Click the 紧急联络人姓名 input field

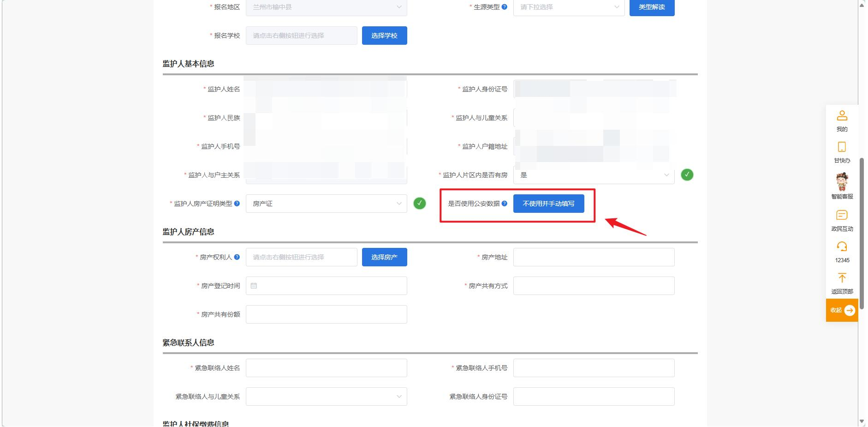coord(327,368)
